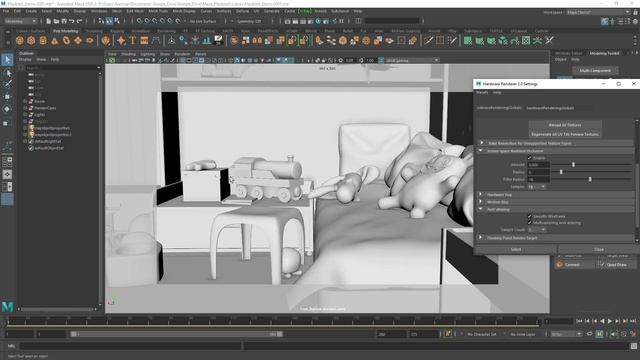The width and height of the screenshot is (640, 360).
Task: Collapse Screen-space Ambient Occlusion section
Action: coord(480,151)
